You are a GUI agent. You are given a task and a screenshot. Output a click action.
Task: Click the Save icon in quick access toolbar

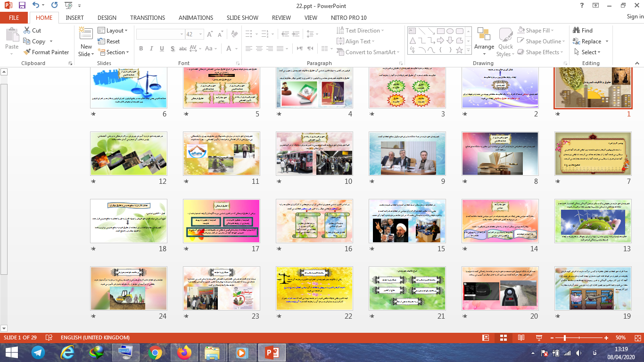22,6
